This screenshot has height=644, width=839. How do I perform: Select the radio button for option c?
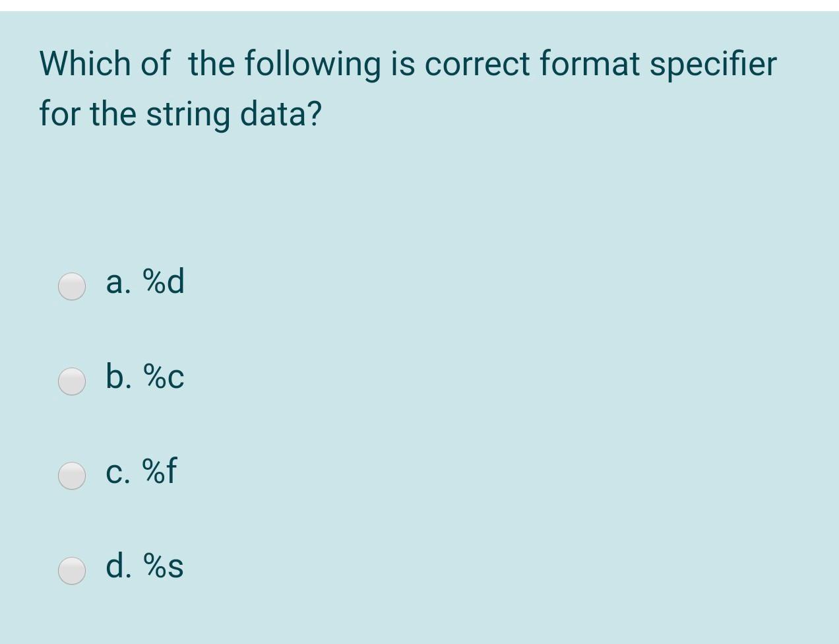tap(71, 475)
